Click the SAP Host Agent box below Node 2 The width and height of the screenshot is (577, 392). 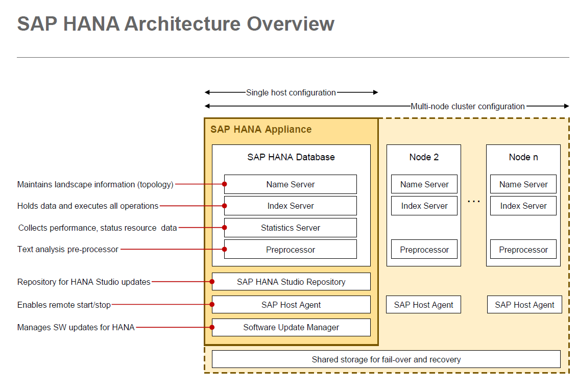pyautogui.click(x=423, y=305)
